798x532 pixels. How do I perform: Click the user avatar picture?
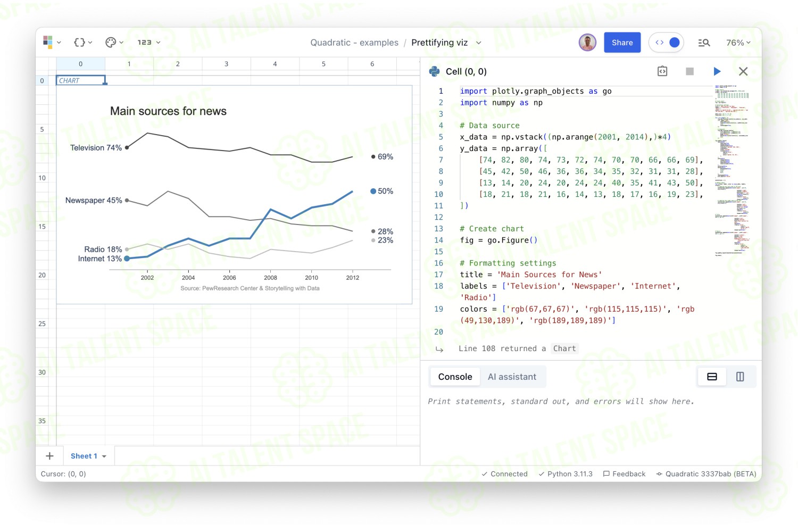pyautogui.click(x=587, y=43)
